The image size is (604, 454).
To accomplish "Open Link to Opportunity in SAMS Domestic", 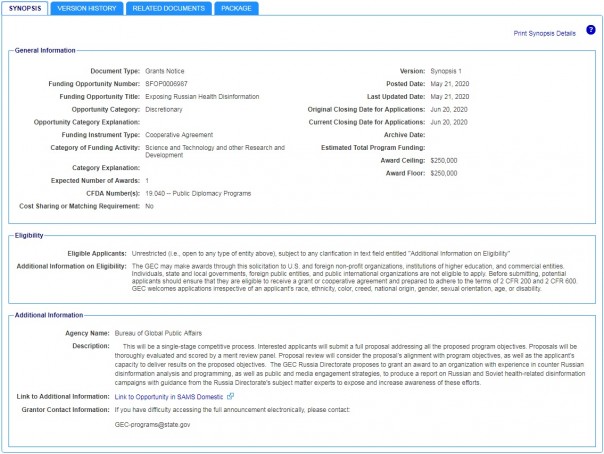I will [196, 396].
